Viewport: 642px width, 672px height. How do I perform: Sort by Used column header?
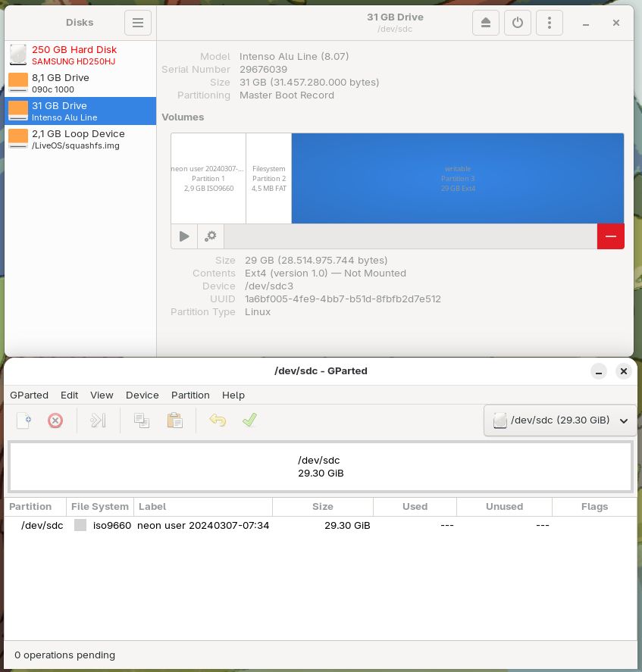415,507
